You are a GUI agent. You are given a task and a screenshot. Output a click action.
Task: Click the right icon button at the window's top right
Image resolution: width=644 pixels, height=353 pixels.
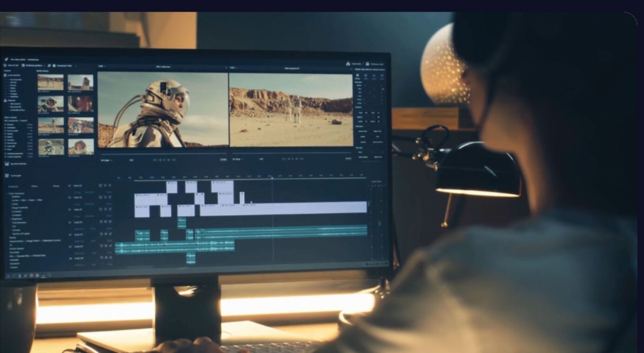368,64
